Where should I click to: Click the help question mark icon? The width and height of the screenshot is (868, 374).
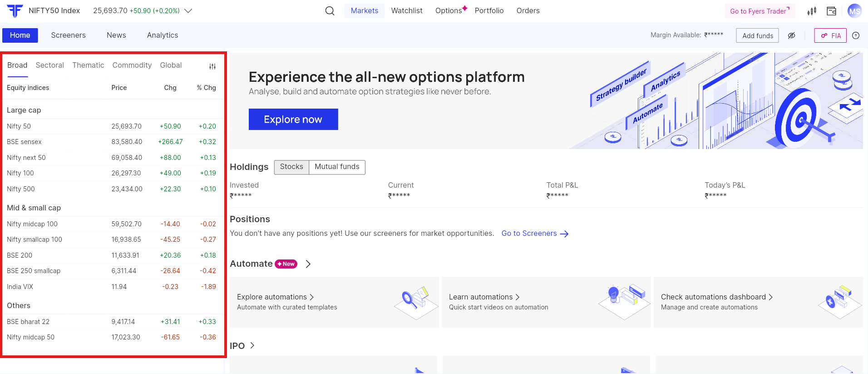click(x=856, y=35)
